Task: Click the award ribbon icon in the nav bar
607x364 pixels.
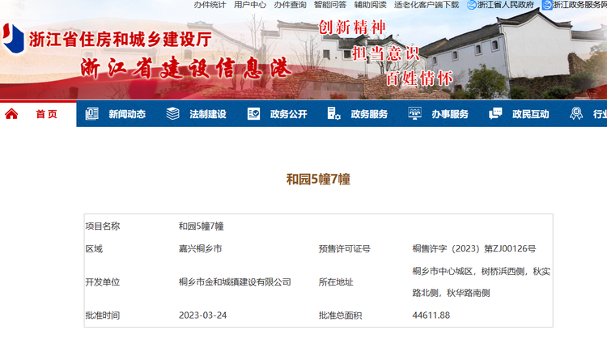Action: click(x=576, y=113)
